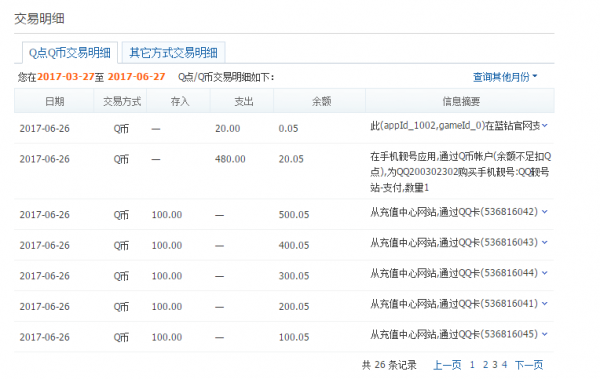Expand the appId_1002 transaction summary chevron
This screenshot has width=600, height=379.
click(x=545, y=126)
